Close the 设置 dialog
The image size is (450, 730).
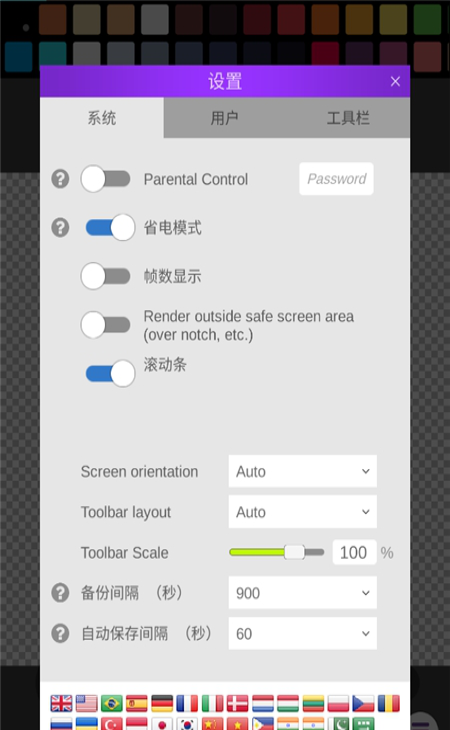click(x=395, y=81)
